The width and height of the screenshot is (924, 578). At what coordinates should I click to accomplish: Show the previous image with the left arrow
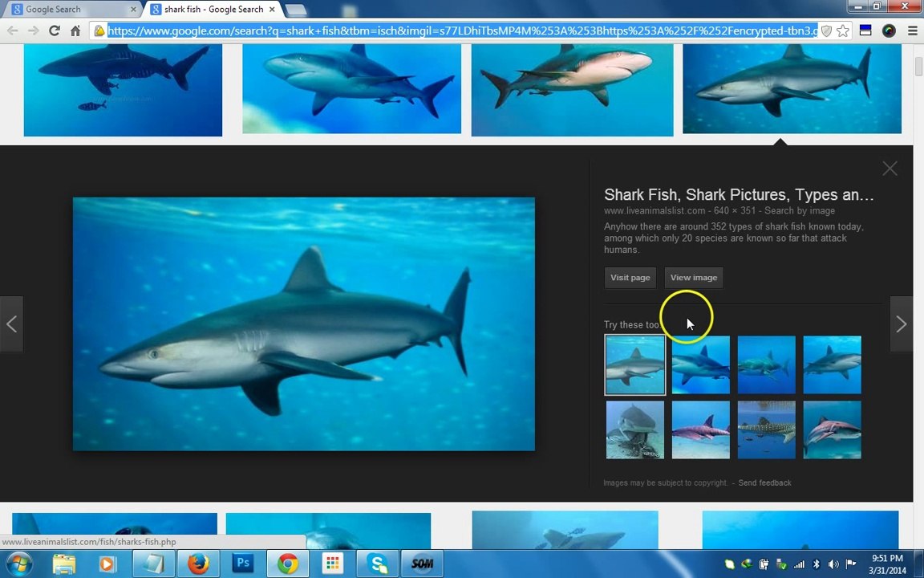click(x=11, y=324)
